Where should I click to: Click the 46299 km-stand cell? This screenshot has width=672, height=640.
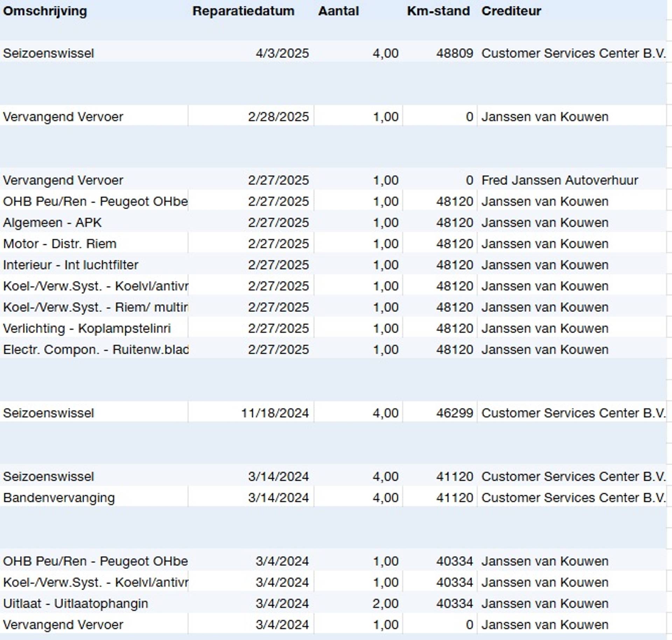(454, 413)
